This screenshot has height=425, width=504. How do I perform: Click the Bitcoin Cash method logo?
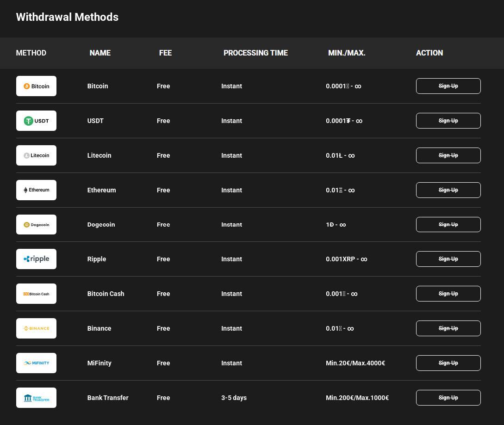tap(36, 294)
